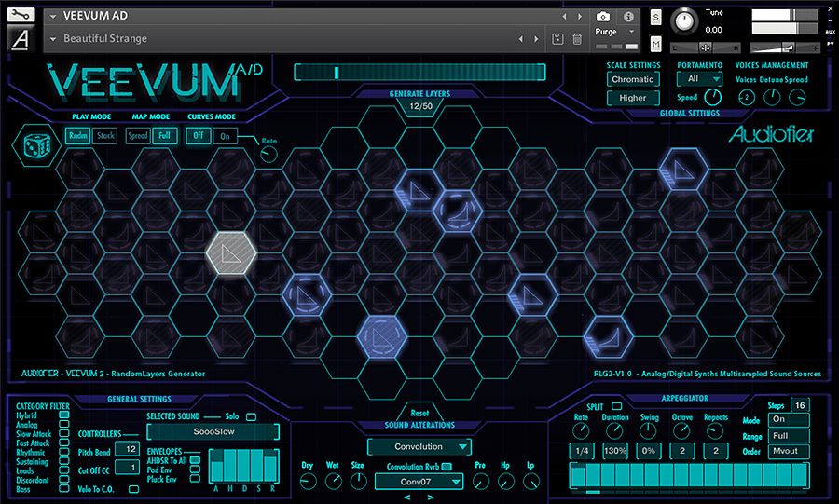Select Stack play mode

(105, 136)
